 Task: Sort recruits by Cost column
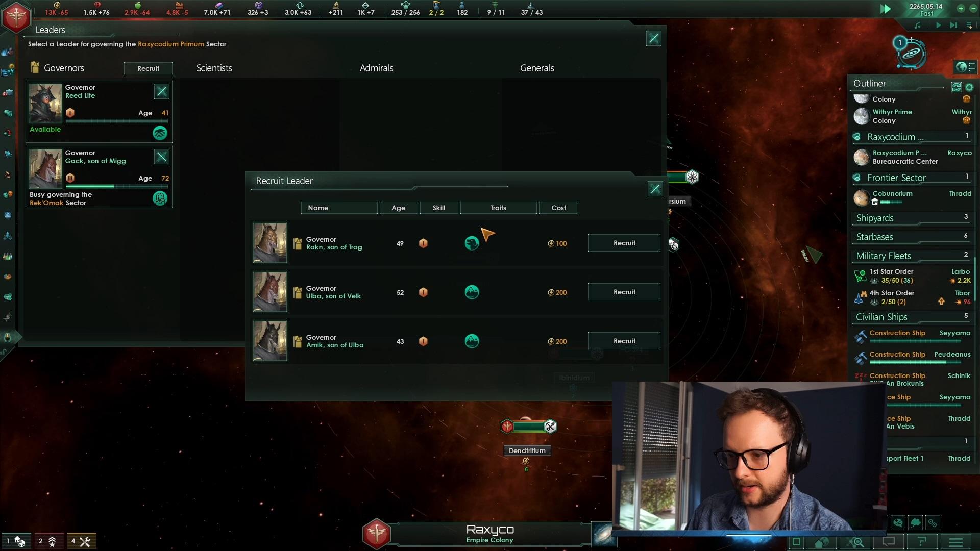558,208
